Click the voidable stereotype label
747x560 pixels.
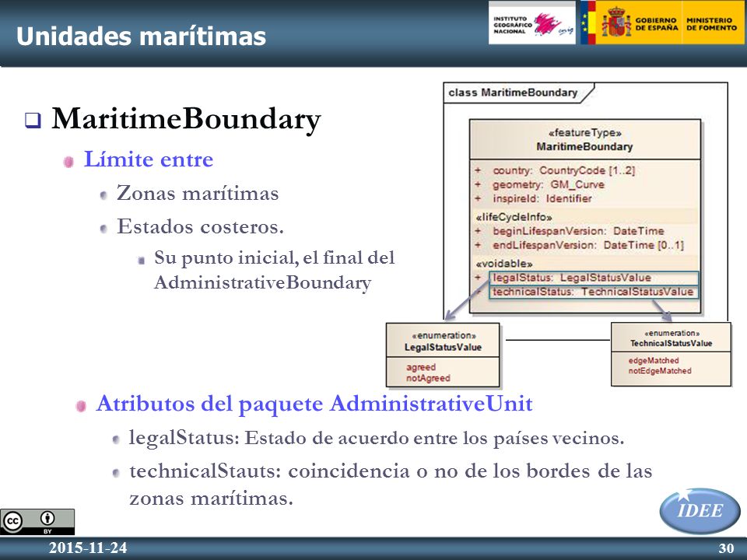[x=504, y=264]
